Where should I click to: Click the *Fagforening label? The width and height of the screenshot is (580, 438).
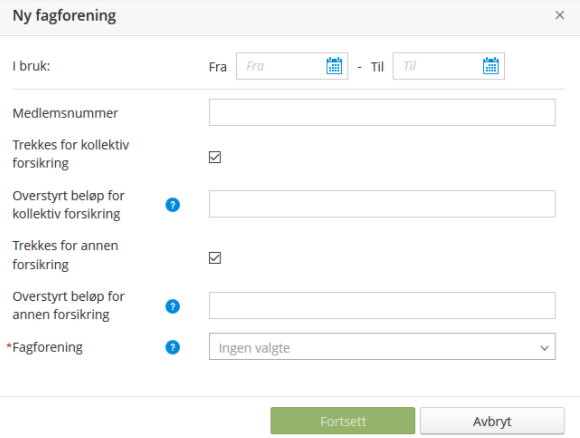[x=44, y=347]
